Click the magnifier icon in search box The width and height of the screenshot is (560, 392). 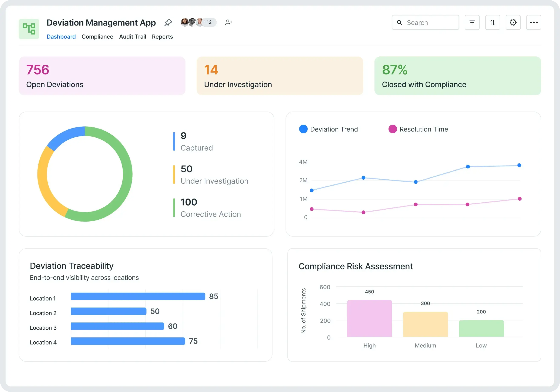(x=399, y=22)
